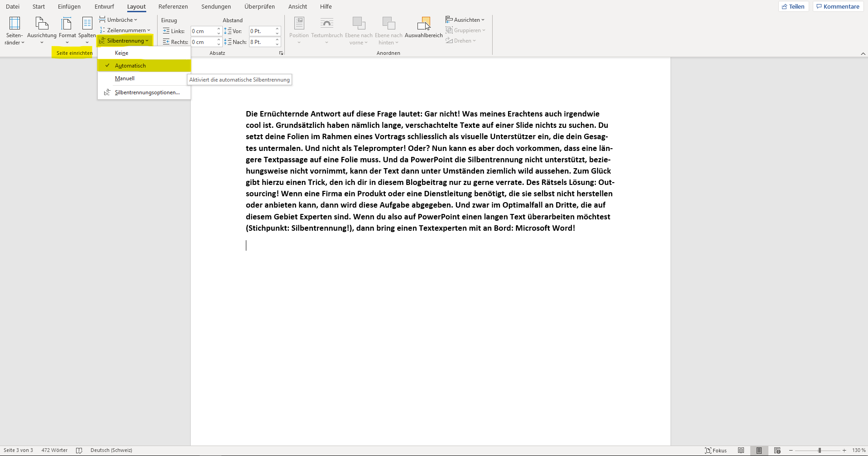Click the Fokus mode icon
This screenshot has width=868, height=456.
click(715, 450)
